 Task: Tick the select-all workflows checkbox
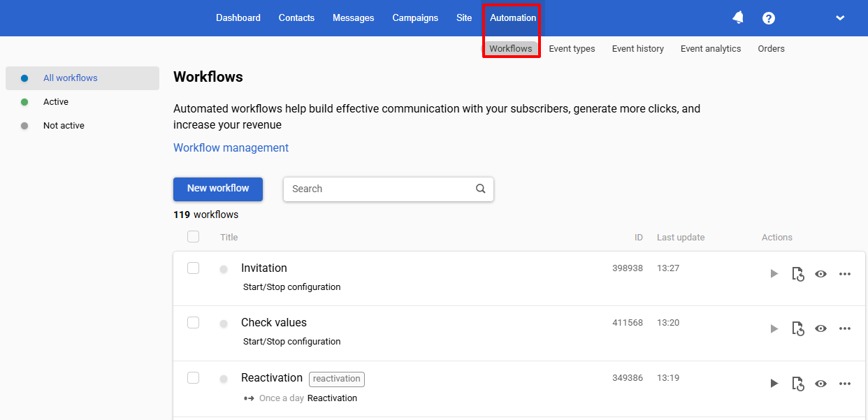(193, 237)
